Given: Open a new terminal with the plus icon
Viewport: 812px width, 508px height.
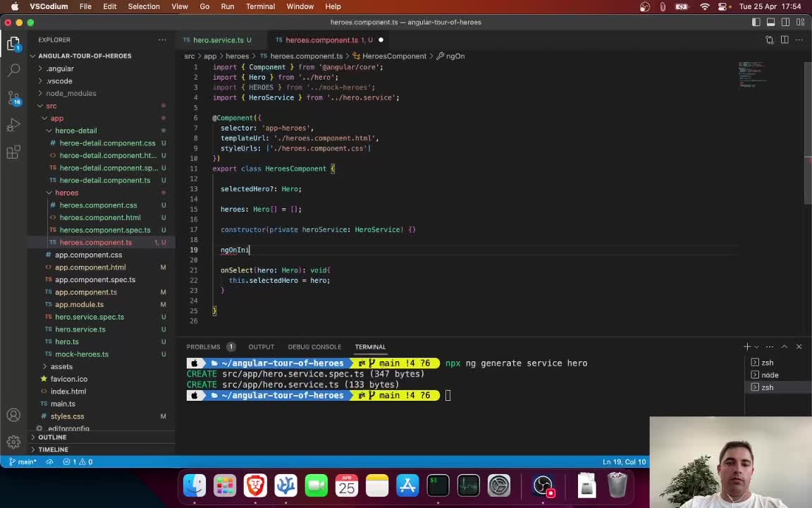Looking at the screenshot, I should (746, 346).
